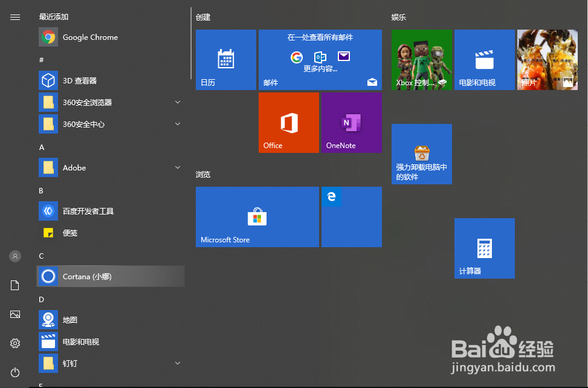Open the Microsoft Edge tile
This screenshot has height=388, width=588.
tap(351, 217)
